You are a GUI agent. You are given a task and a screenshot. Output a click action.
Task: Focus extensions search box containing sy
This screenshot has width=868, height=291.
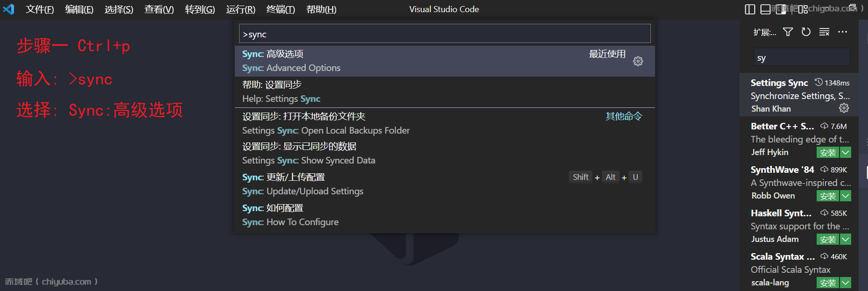(x=801, y=57)
